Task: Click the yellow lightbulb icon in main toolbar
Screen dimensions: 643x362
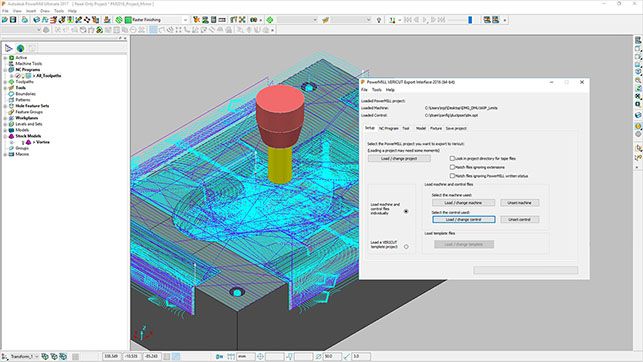Action: pos(379,20)
